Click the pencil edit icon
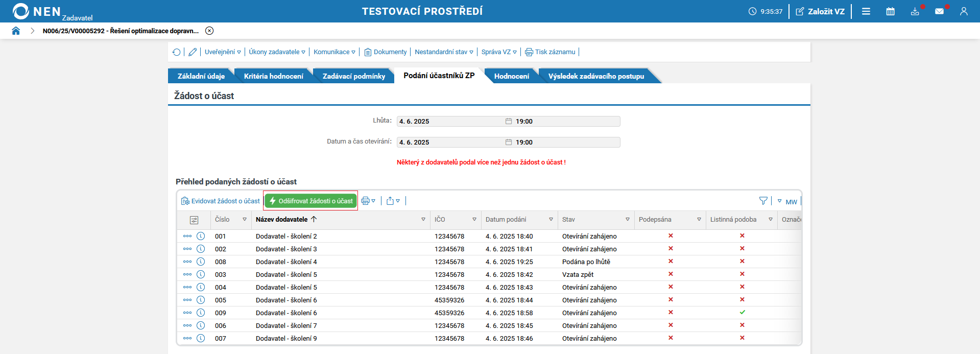 (193, 52)
